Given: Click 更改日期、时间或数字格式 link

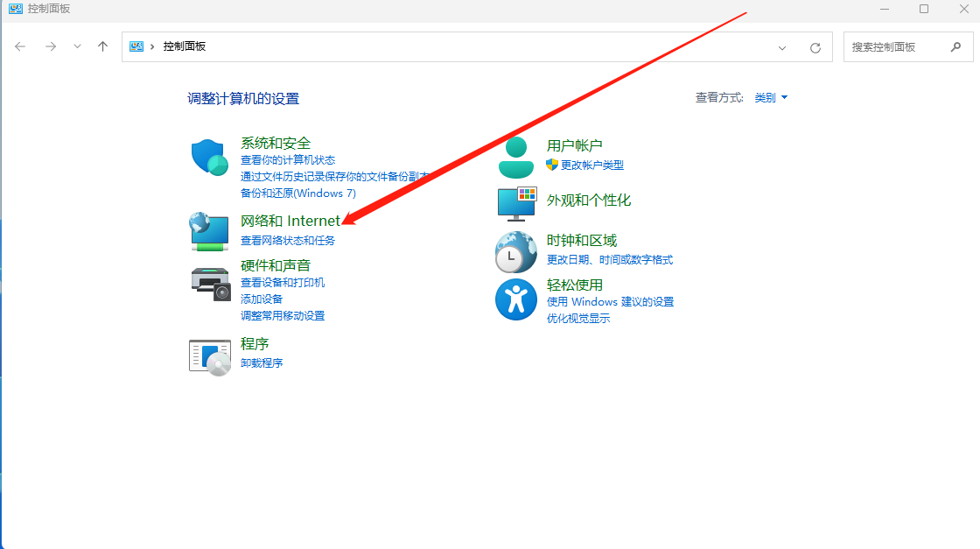Looking at the screenshot, I should tap(609, 259).
